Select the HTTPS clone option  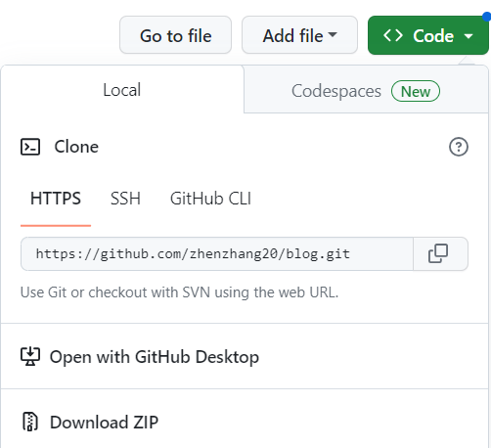(56, 199)
